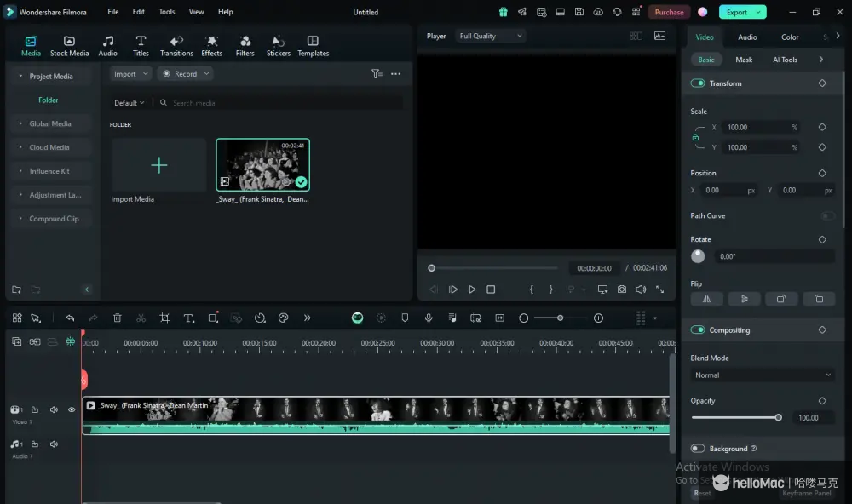Click the Speed tool icon in timeline toolbar
The height and width of the screenshot is (504, 852).
coord(260,318)
